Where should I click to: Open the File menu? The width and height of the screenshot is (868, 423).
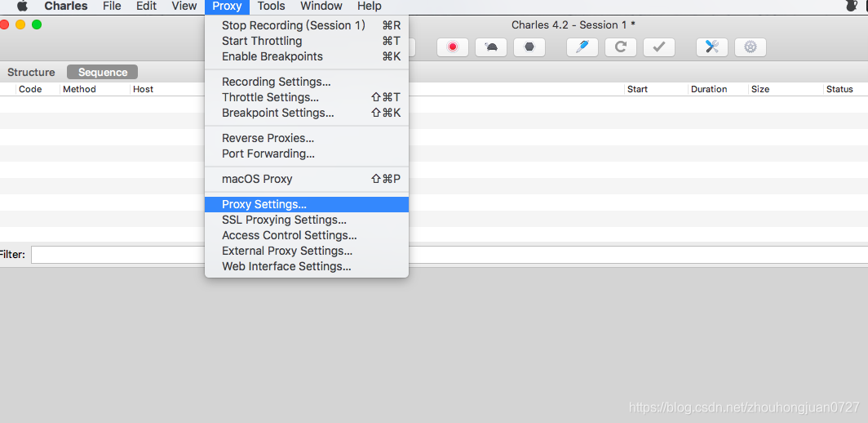[112, 6]
